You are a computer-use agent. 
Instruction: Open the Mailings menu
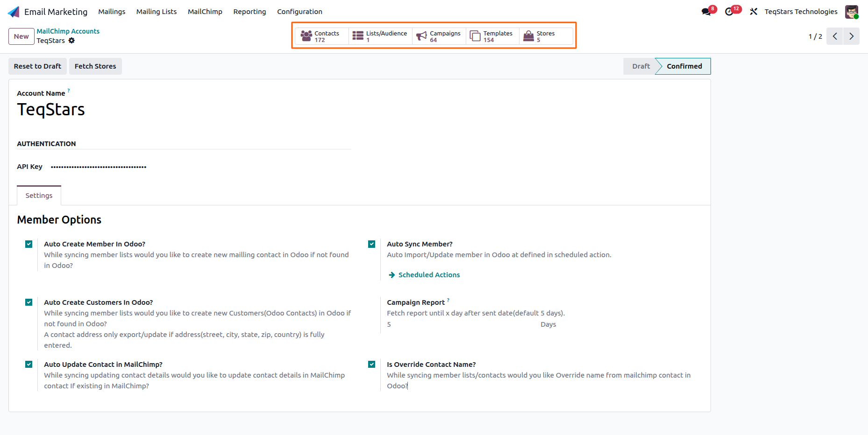[x=112, y=12]
